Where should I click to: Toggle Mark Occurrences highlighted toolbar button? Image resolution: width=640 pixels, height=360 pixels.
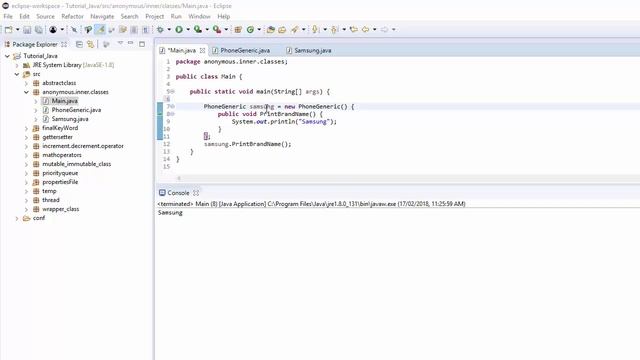(x=100, y=29)
